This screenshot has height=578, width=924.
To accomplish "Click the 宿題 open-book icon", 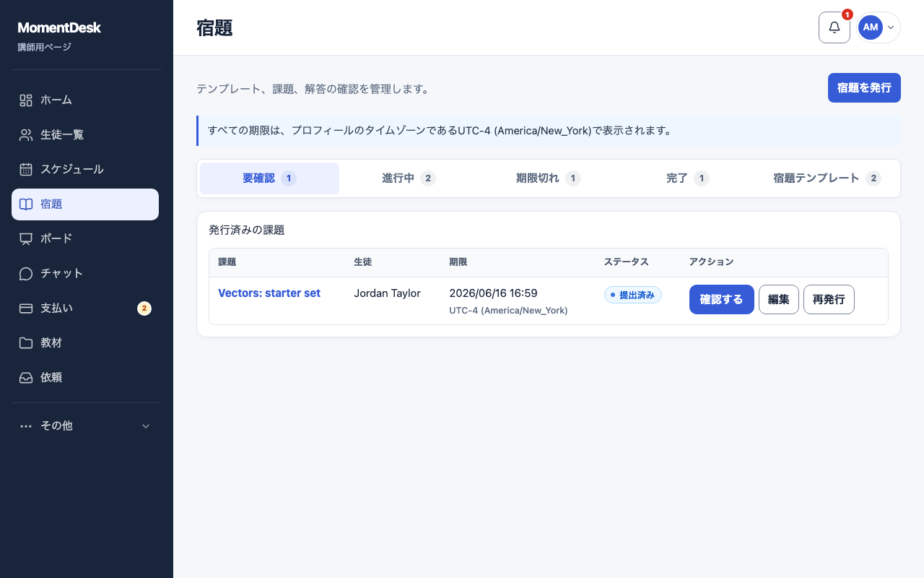I will coord(26,204).
